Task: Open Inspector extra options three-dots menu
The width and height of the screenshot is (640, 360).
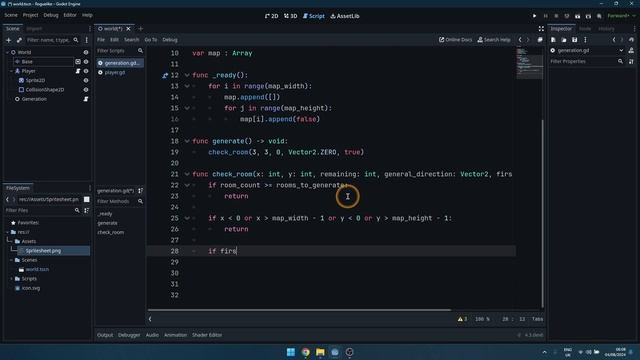Action: point(585,40)
